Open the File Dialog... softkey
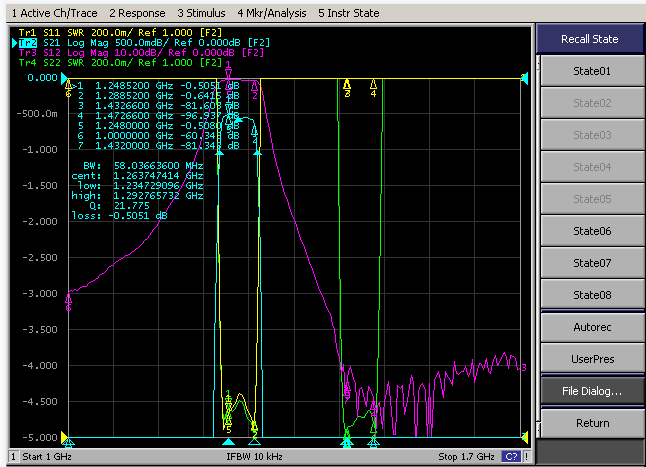The image size is (646, 467). click(x=592, y=391)
